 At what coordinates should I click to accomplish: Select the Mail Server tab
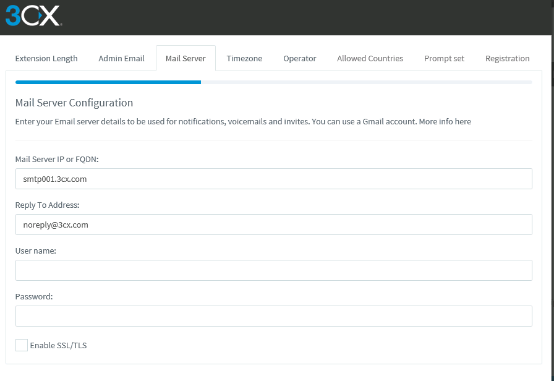(x=185, y=58)
